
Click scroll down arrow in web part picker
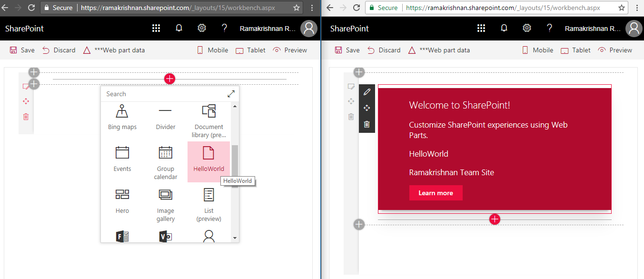235,238
